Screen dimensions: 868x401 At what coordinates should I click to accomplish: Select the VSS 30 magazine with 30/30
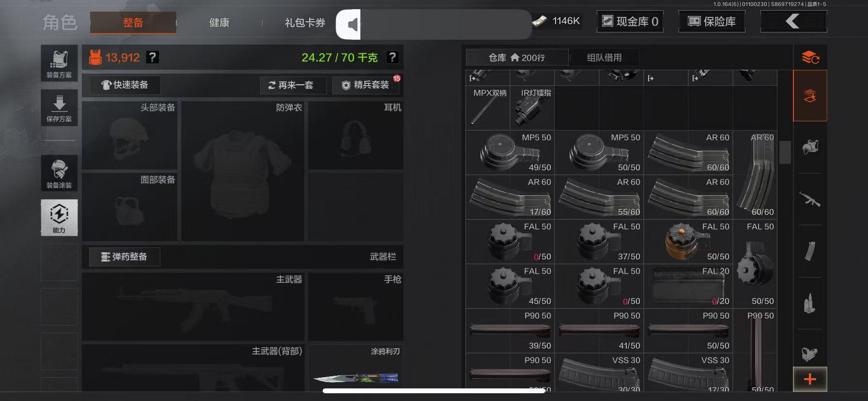pyautogui.click(x=599, y=373)
